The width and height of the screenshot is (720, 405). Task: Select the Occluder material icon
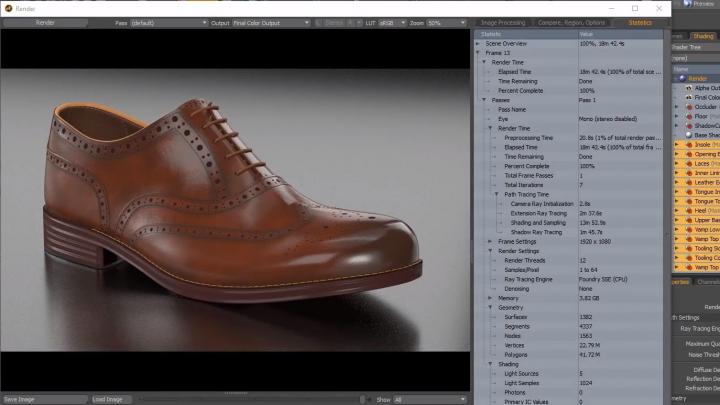click(689, 106)
